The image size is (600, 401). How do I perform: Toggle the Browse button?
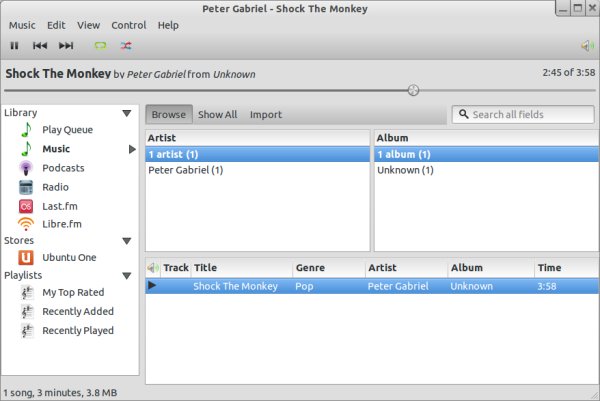[x=169, y=114]
